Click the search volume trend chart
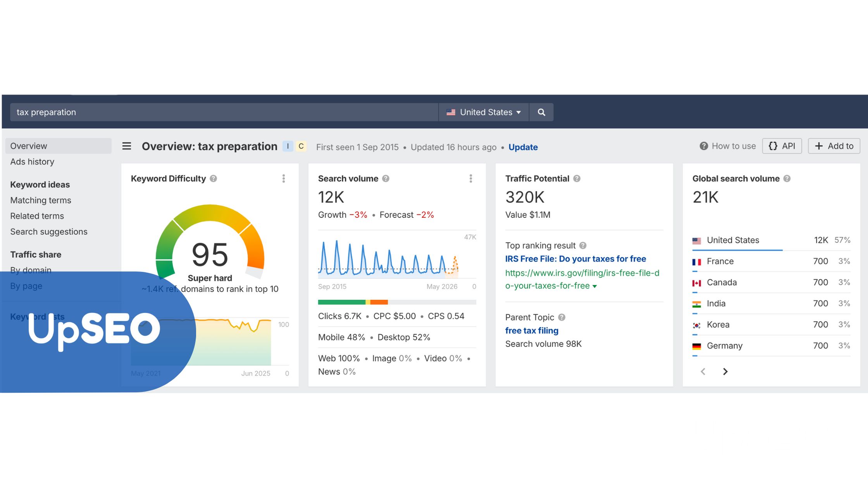 (388, 258)
